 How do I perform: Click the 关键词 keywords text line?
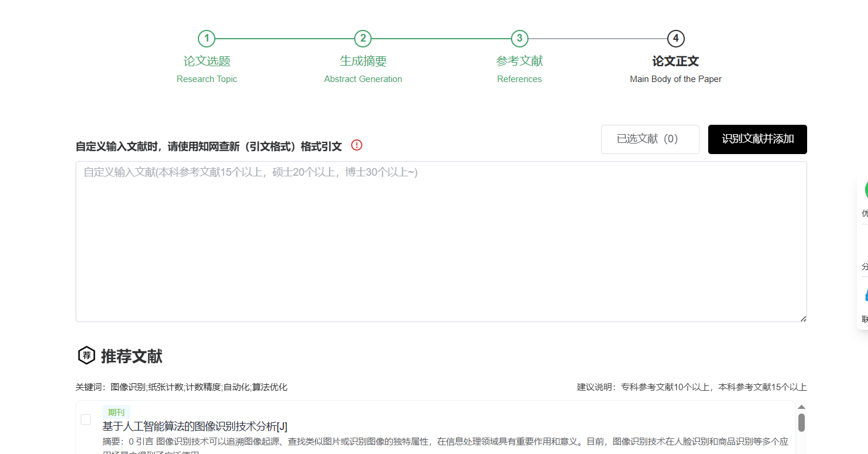pyautogui.click(x=181, y=387)
